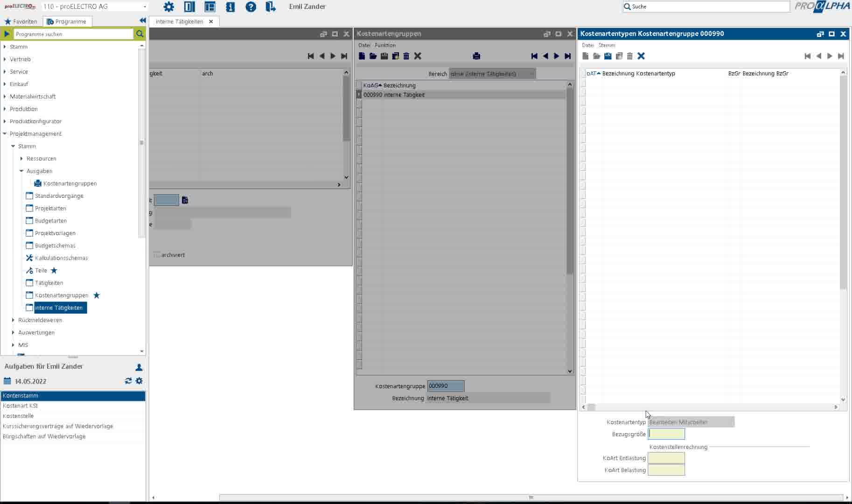Expand the Einkauf tree node

tap(5, 84)
